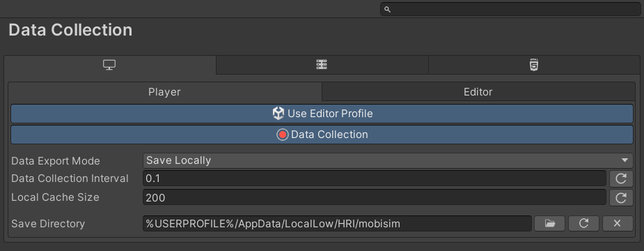Open the Data Export Mode dropdown
The height and width of the screenshot is (251, 644).
pos(388,160)
